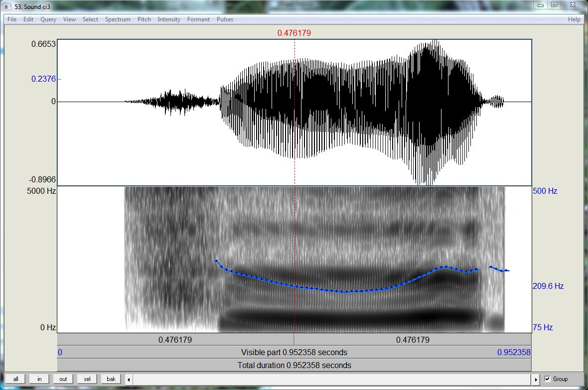This screenshot has width=588, height=390.
Task: Open the File menu
Action: pyautogui.click(x=12, y=19)
